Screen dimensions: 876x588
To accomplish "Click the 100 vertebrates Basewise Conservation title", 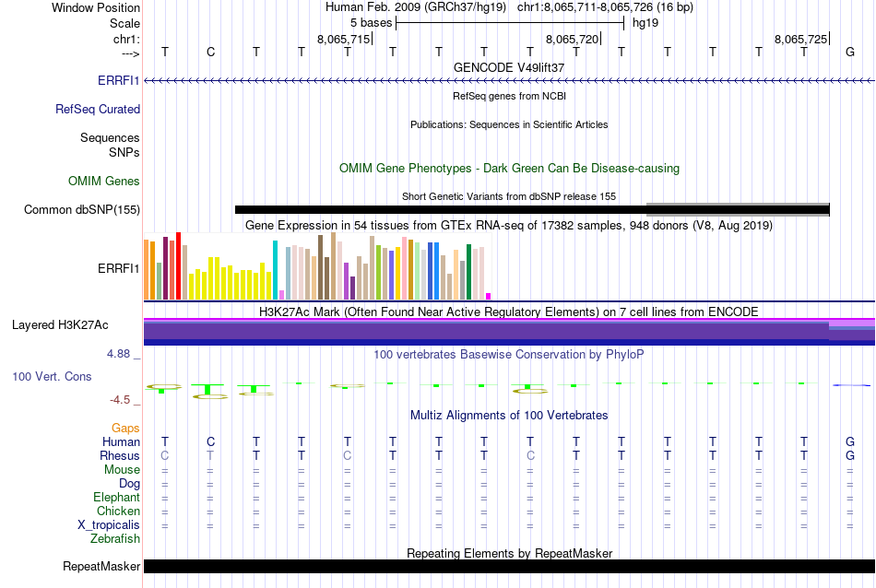I will tap(509, 355).
